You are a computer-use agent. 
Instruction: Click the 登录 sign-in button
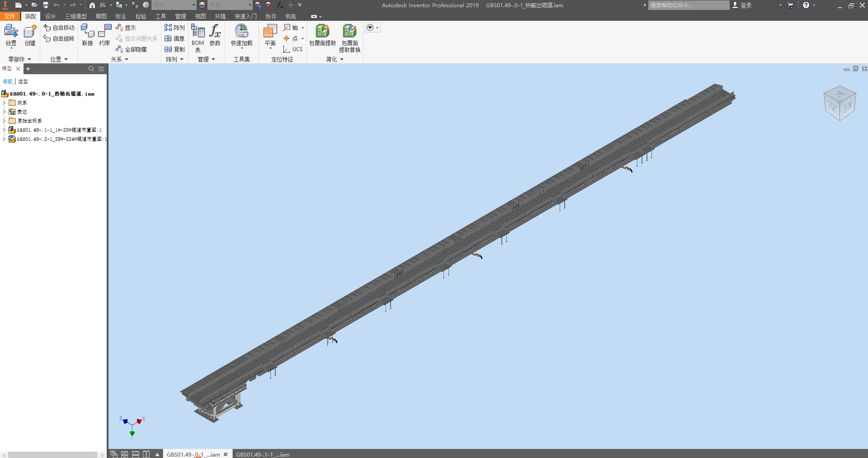pos(742,5)
